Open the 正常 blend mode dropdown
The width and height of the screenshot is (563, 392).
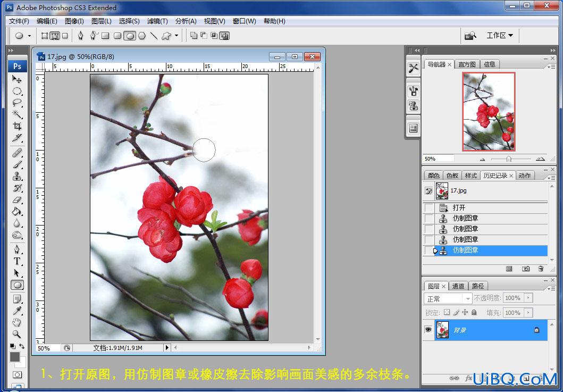448,298
